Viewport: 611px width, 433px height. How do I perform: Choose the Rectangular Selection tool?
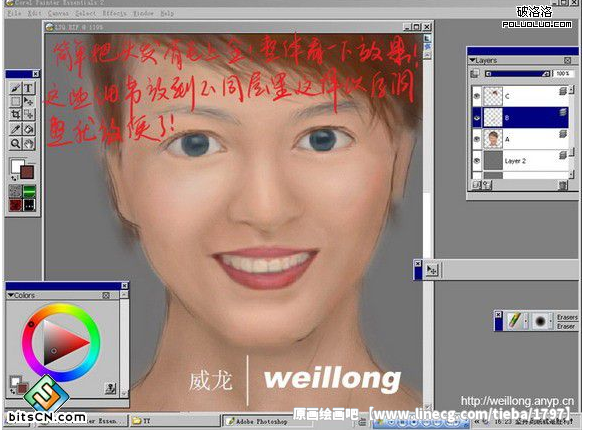[15, 102]
